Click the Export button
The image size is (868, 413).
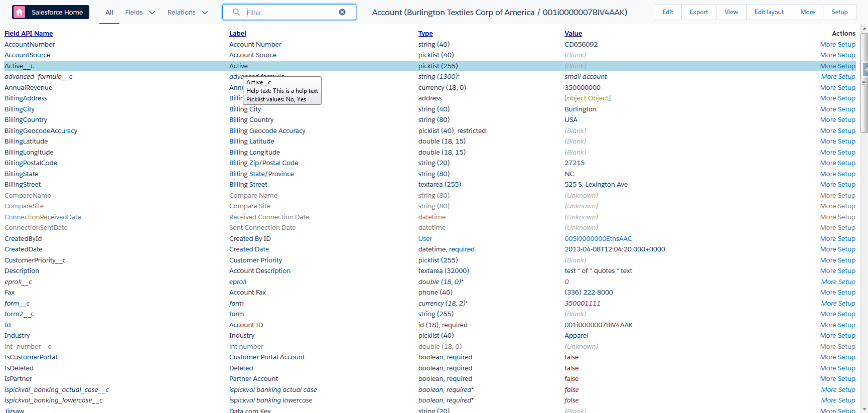(699, 12)
